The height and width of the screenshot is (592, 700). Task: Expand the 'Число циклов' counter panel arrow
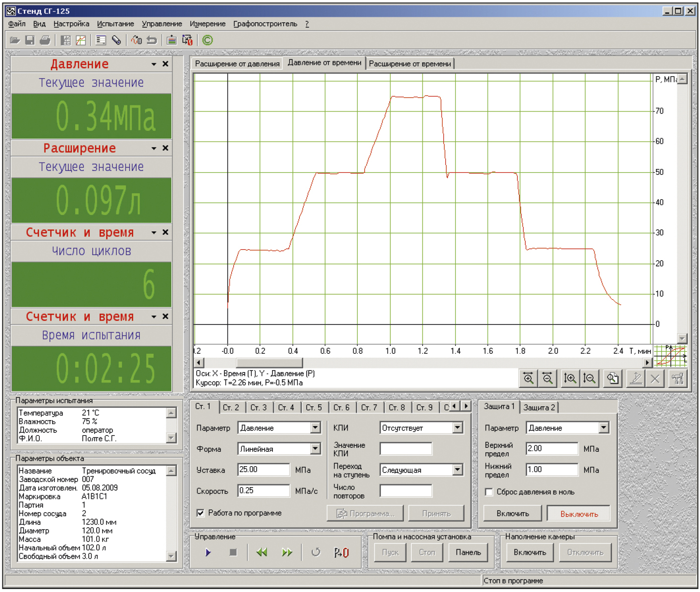[154, 233]
